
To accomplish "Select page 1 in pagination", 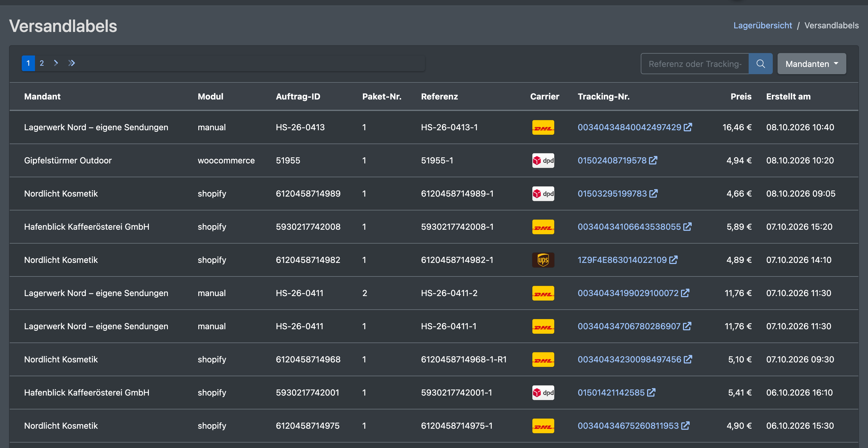I will coord(28,63).
